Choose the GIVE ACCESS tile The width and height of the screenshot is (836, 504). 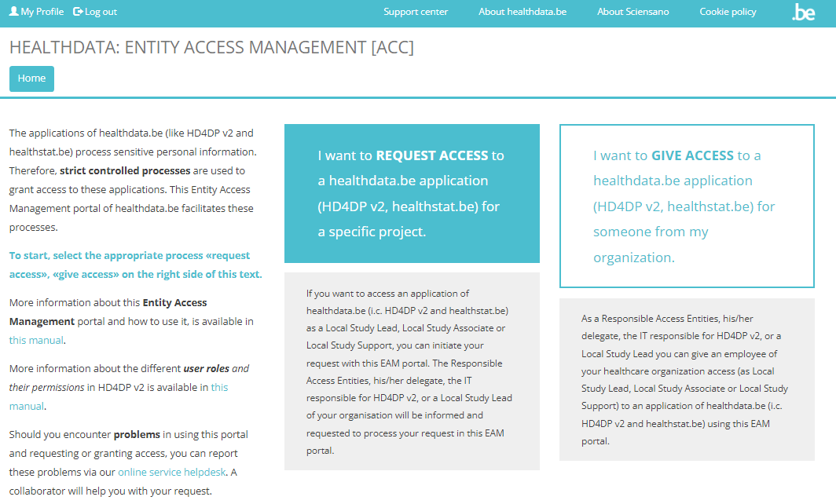[x=687, y=206]
